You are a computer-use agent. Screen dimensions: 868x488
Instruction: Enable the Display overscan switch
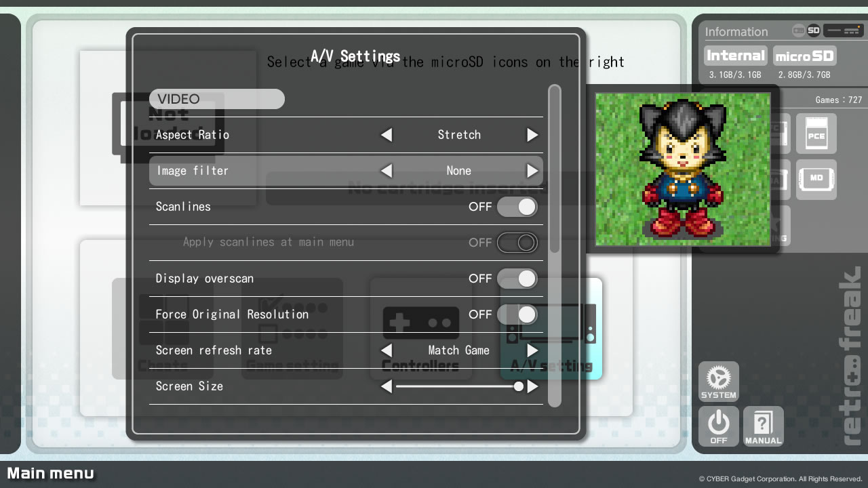(x=517, y=279)
